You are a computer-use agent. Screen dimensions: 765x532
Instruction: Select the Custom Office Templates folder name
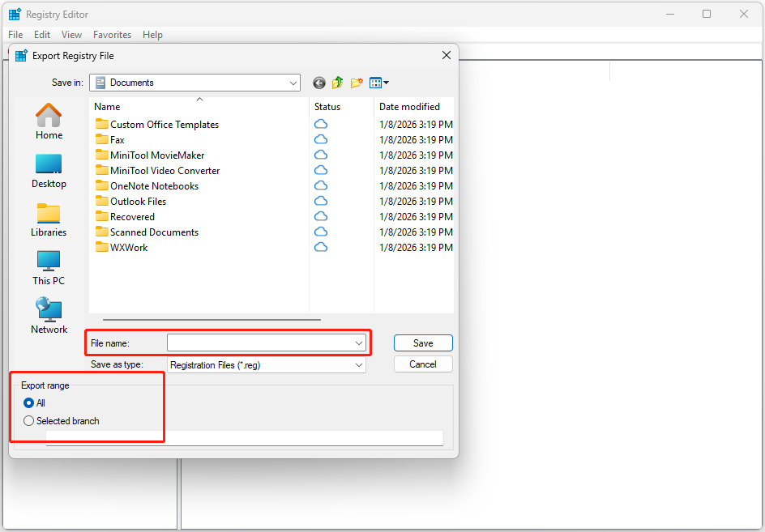point(165,125)
